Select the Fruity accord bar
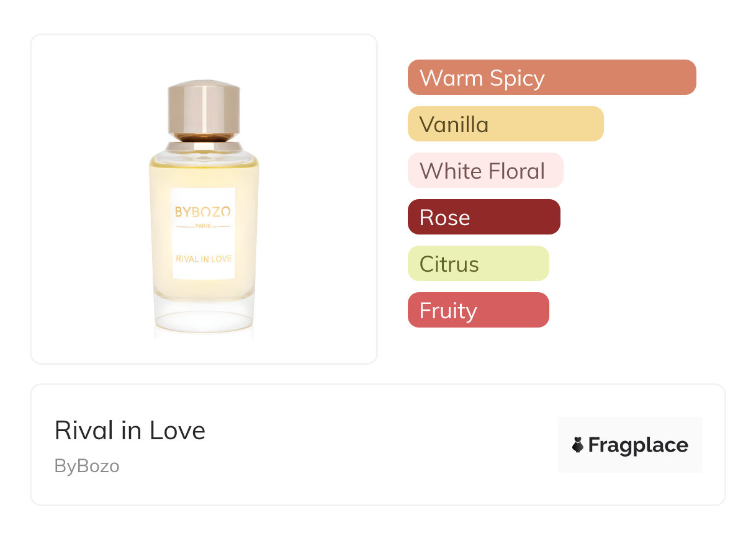Image resolution: width=756 pixels, height=536 pixels. coord(478,310)
